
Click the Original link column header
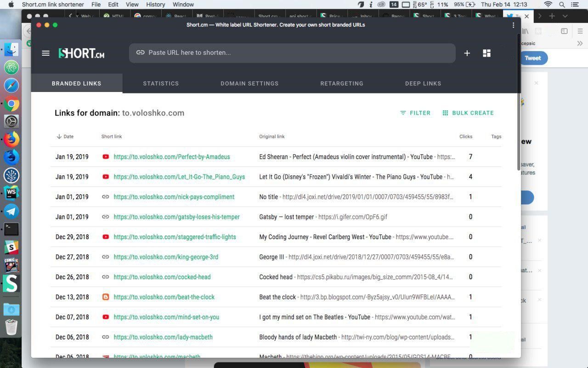tap(272, 137)
